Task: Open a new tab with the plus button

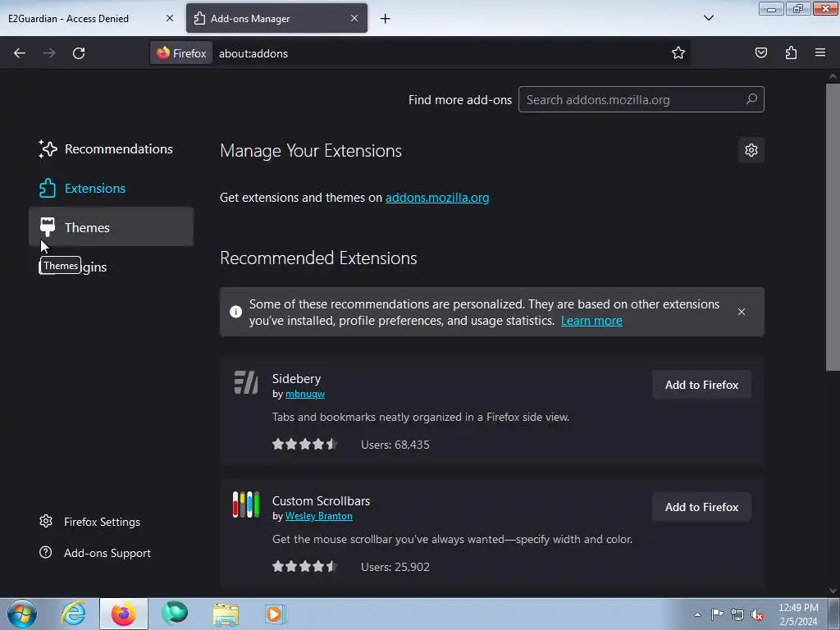Action: [x=386, y=19]
